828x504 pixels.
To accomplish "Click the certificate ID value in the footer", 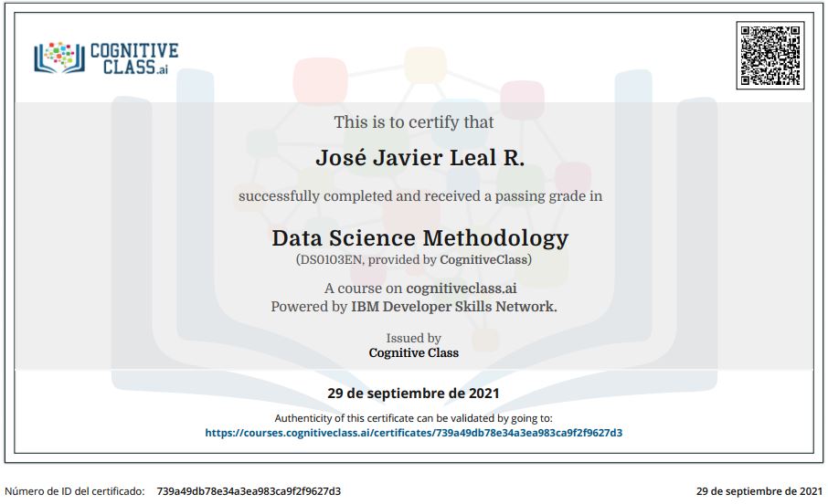I will [x=249, y=491].
